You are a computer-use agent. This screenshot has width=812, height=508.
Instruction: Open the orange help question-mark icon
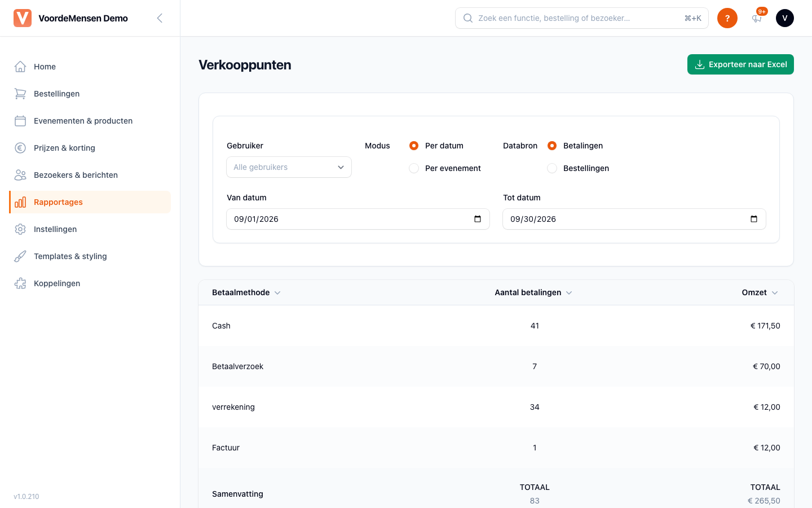coord(727,18)
